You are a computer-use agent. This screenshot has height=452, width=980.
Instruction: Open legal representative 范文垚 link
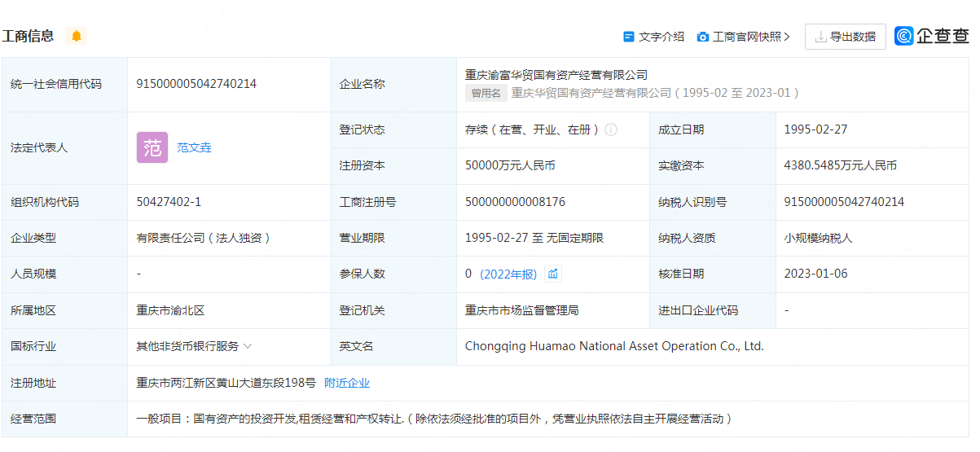pyautogui.click(x=195, y=147)
